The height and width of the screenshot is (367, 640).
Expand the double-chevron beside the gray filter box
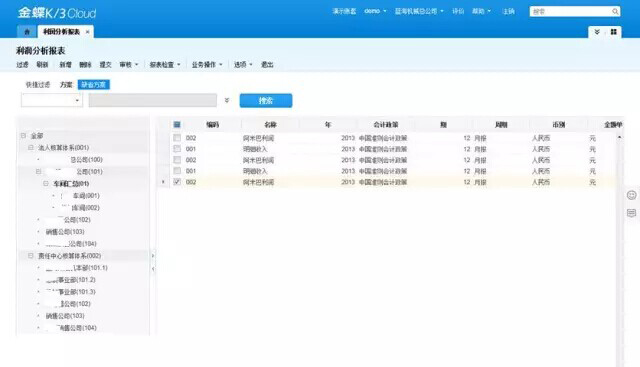(227, 100)
